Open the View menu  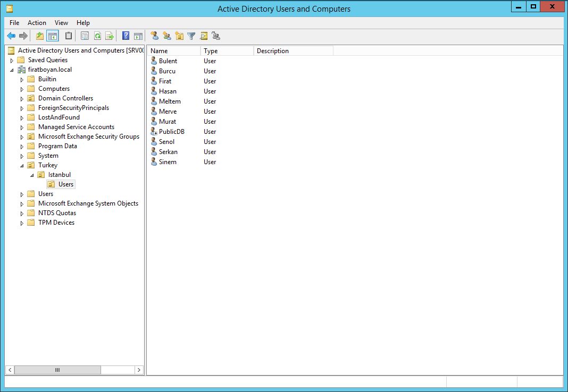tap(61, 23)
